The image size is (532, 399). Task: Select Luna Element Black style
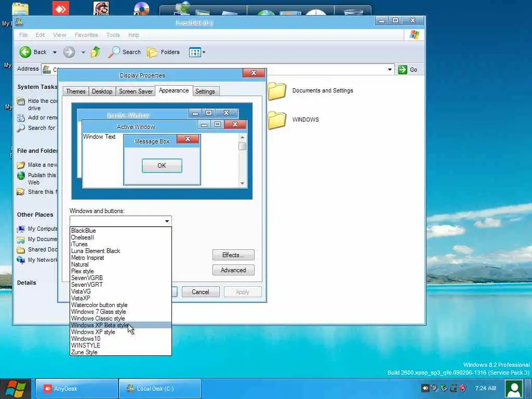121,251
